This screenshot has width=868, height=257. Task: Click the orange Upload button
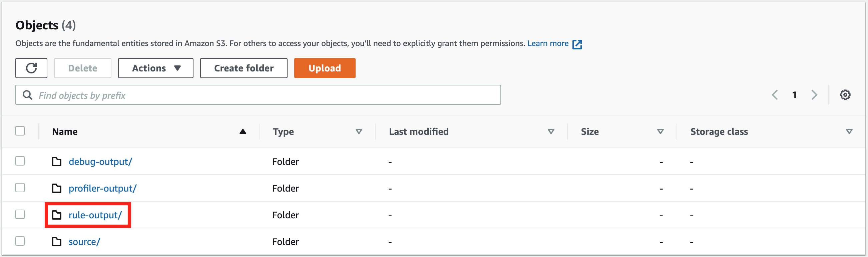tap(325, 68)
